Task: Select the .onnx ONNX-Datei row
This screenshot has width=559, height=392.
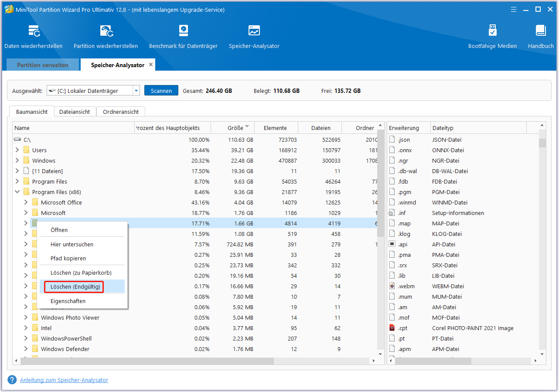Action: click(x=463, y=150)
